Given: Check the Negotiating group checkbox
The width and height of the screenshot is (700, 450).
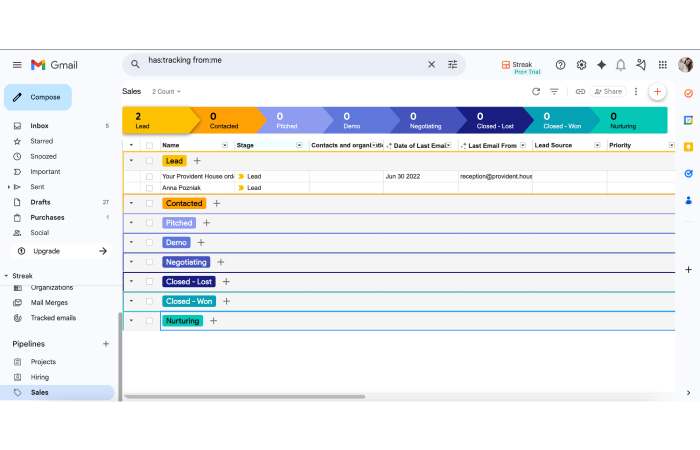Looking at the screenshot, I should coord(149,262).
